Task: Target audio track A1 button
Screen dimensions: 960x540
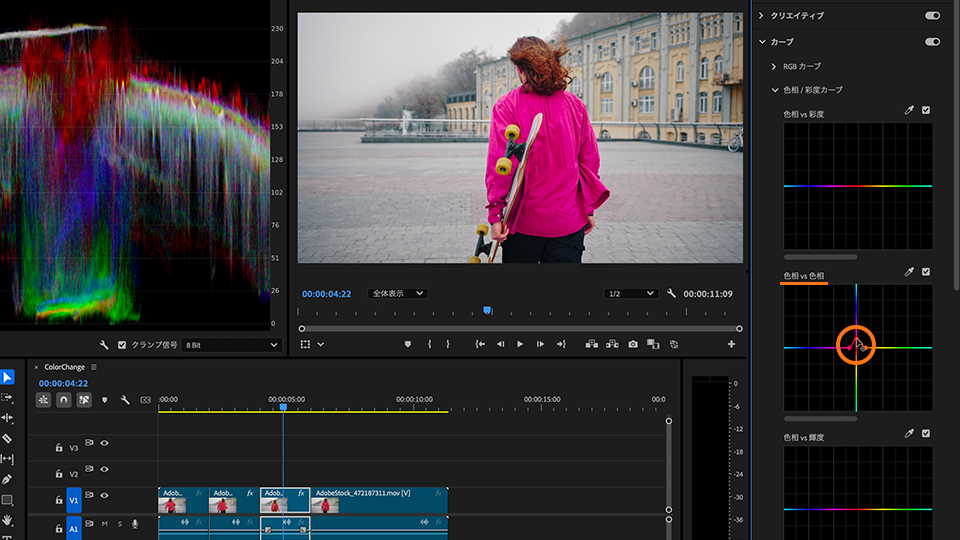Action: point(73,528)
